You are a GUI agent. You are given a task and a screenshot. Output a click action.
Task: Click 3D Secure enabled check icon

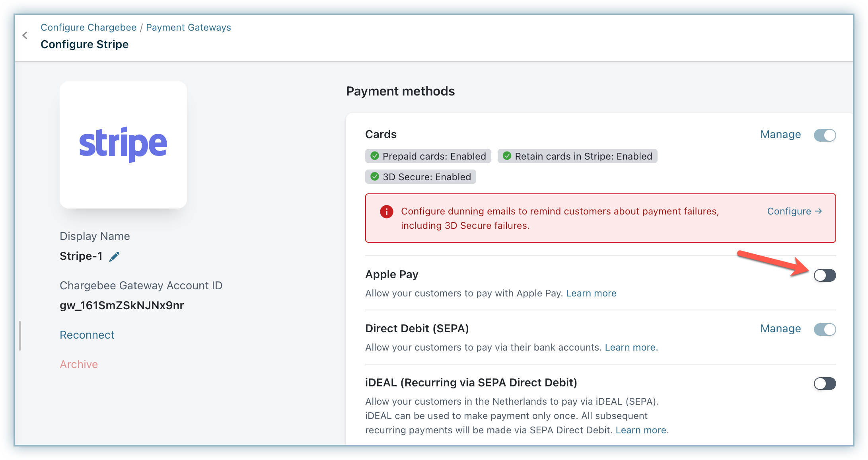coord(374,177)
